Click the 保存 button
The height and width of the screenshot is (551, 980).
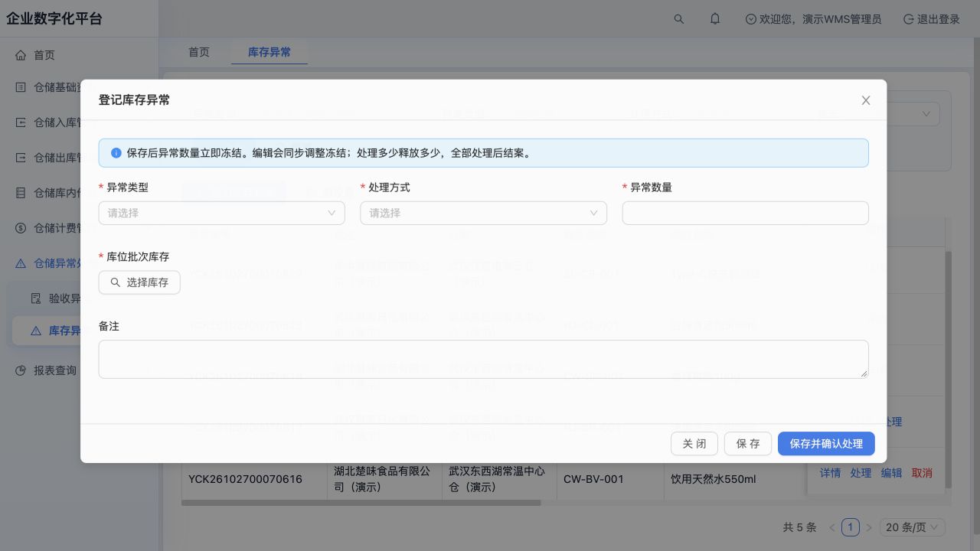pyautogui.click(x=748, y=444)
